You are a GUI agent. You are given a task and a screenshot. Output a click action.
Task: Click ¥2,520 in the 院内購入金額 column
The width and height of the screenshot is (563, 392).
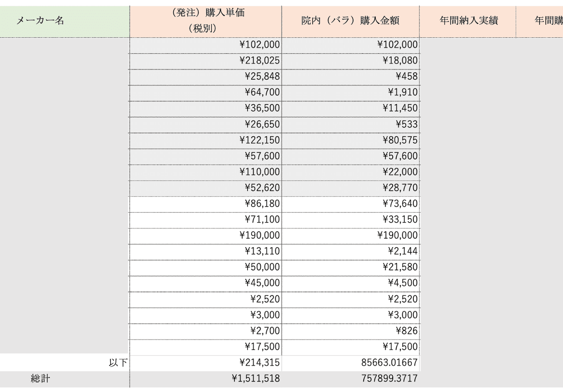351,299
